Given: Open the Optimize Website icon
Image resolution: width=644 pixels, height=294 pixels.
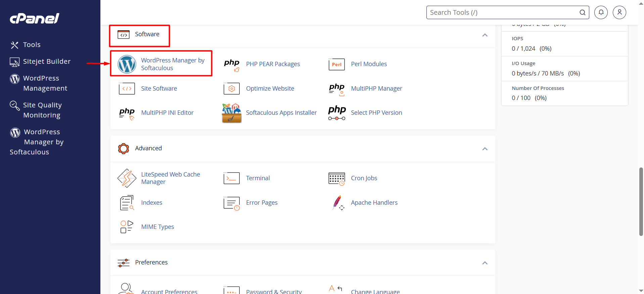Looking at the screenshot, I should [x=232, y=89].
